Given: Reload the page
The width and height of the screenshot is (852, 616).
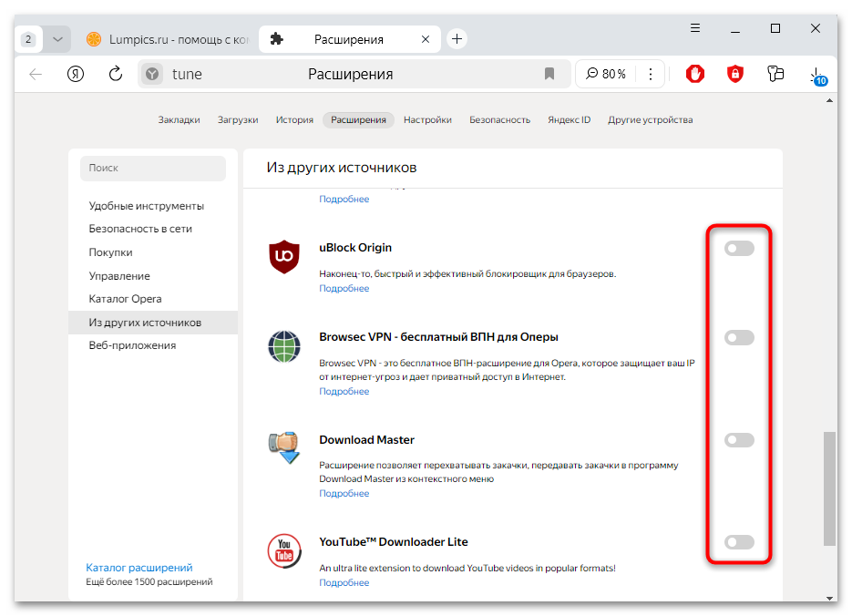Looking at the screenshot, I should pyautogui.click(x=115, y=74).
